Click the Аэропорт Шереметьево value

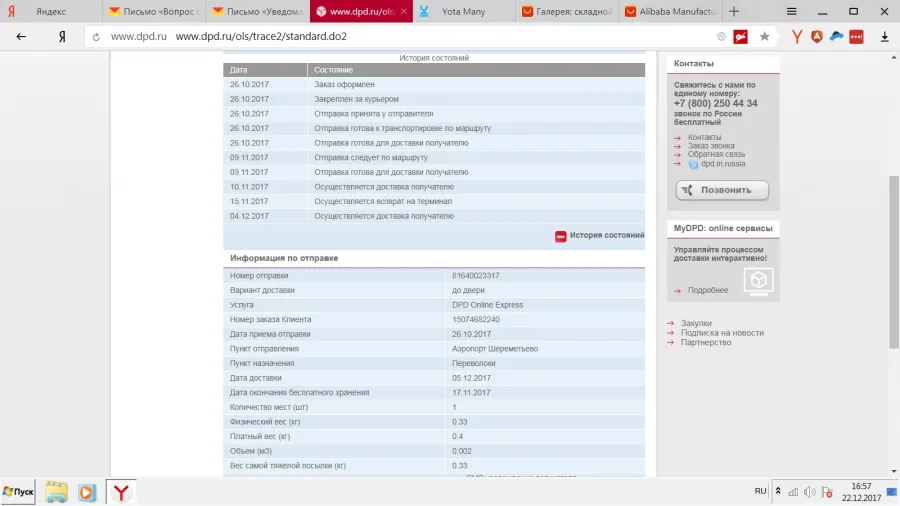point(495,349)
